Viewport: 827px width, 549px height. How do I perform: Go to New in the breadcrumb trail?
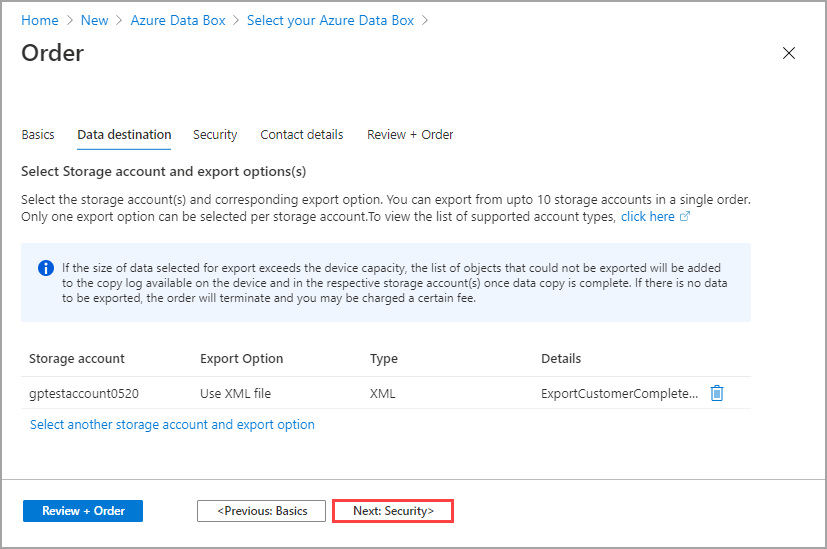95,20
